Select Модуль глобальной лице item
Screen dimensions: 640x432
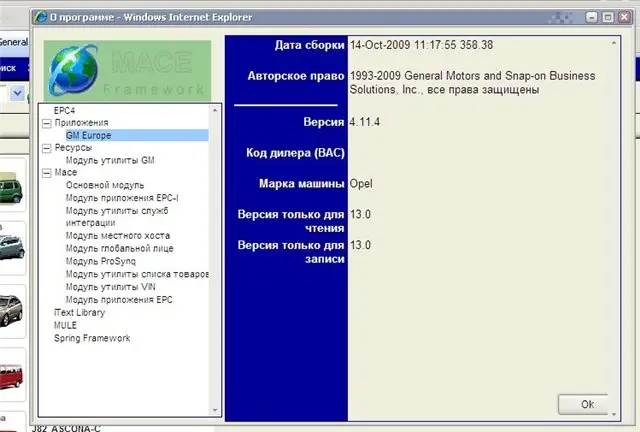(120, 248)
